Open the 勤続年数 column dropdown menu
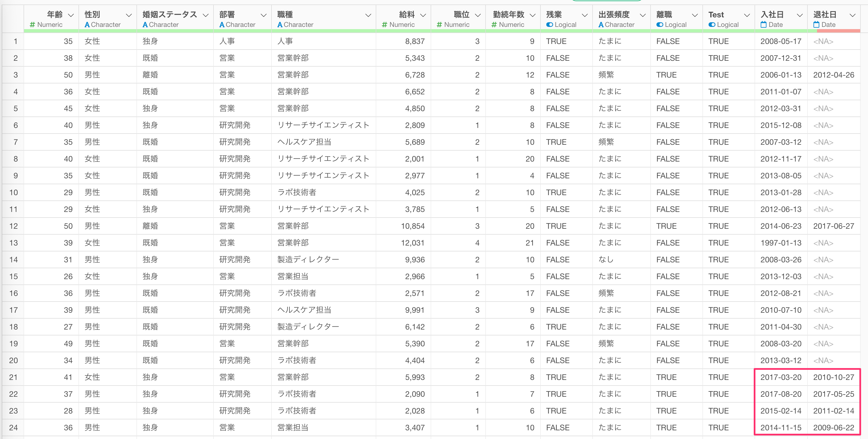The height and width of the screenshot is (439, 868). [x=532, y=15]
